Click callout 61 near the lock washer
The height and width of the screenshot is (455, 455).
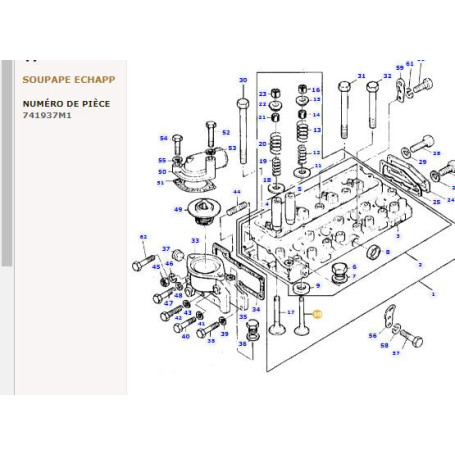[x=410, y=64]
